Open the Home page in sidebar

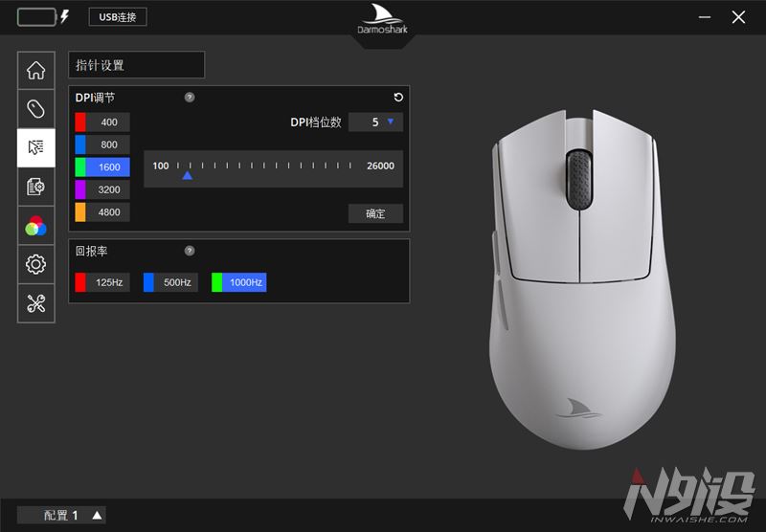click(x=35, y=70)
